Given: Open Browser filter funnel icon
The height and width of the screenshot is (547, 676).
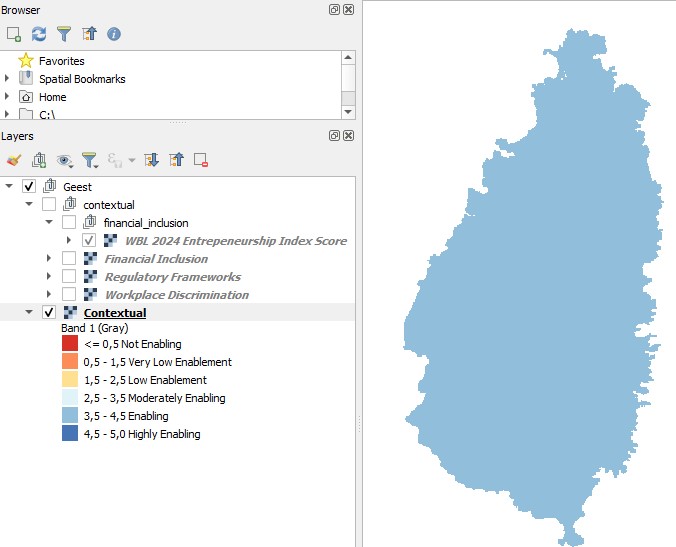Looking at the screenshot, I should [x=64, y=34].
